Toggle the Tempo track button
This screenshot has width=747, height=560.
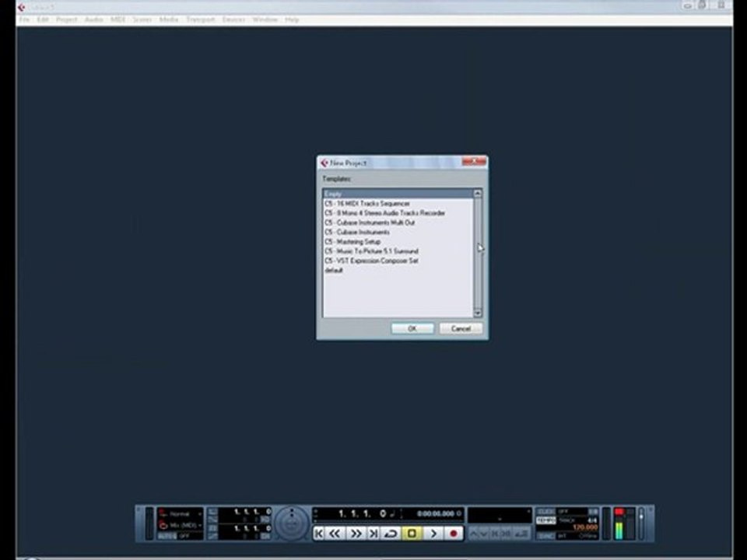(546, 520)
